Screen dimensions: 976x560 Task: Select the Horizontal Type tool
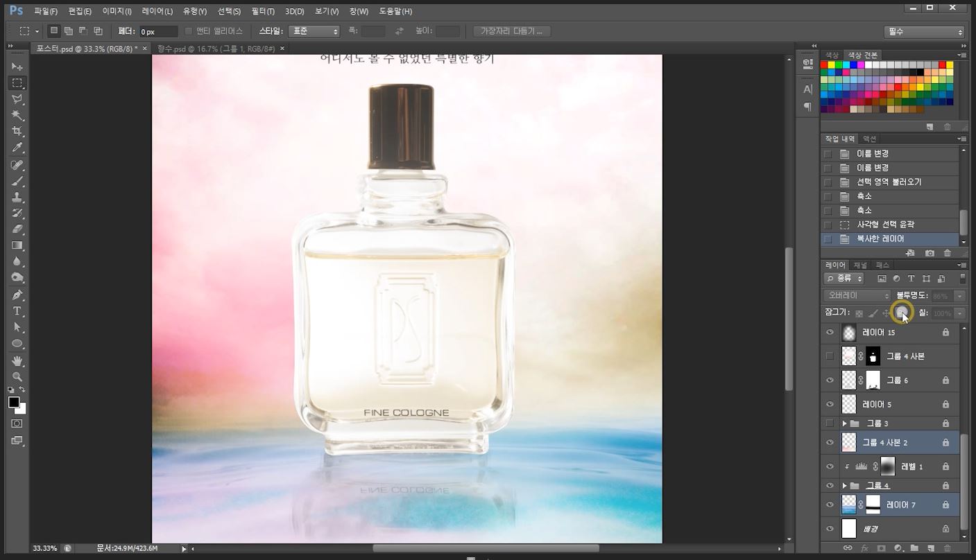(x=17, y=311)
